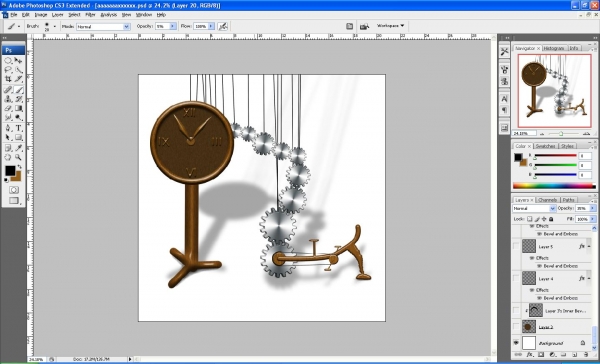
Task: Click the Navigator zoom slider
Action: click(561, 134)
